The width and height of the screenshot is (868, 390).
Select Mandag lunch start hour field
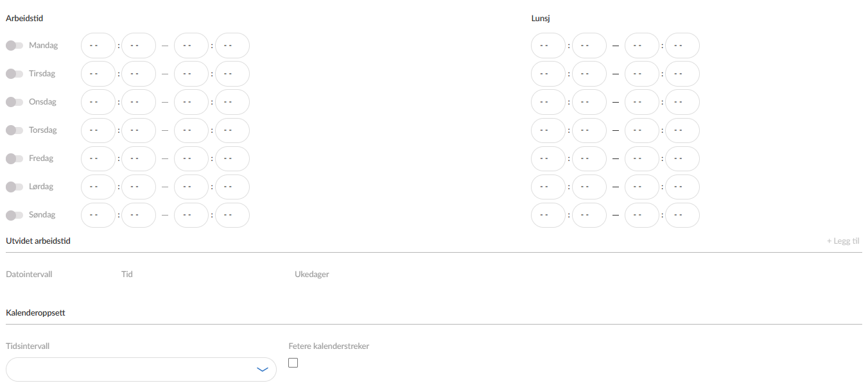548,46
